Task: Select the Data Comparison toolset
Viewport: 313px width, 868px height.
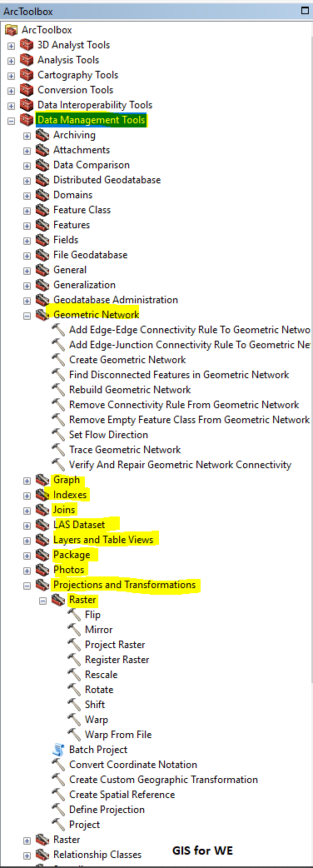Action: 92,164
